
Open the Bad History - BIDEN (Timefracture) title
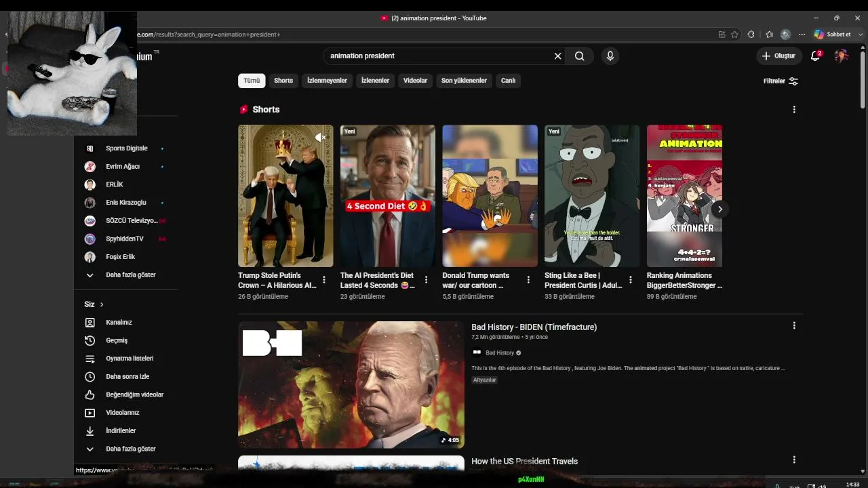pyautogui.click(x=534, y=327)
